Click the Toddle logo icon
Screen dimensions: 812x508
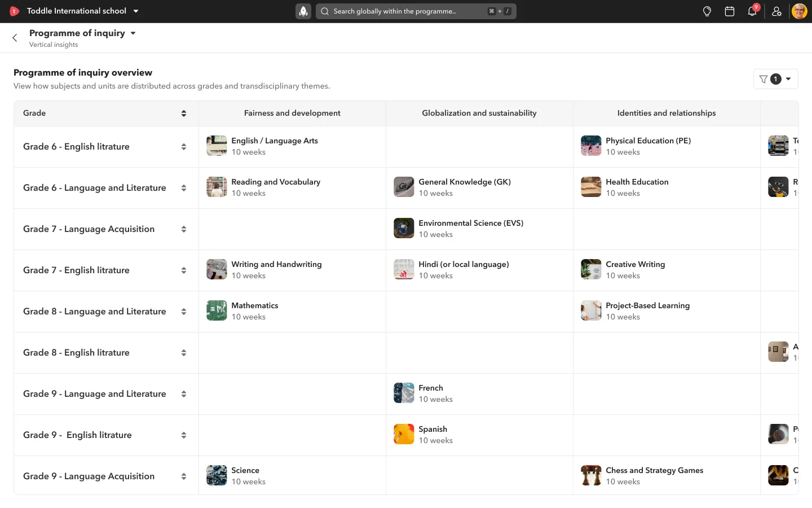point(15,11)
